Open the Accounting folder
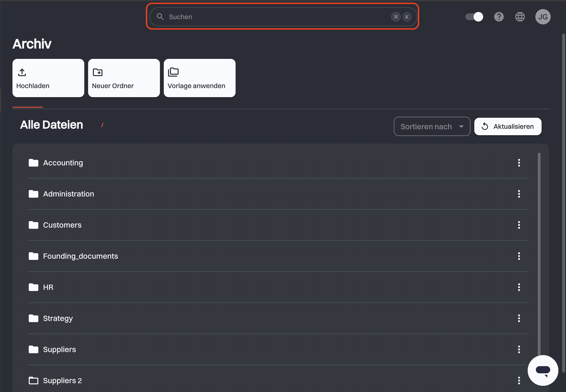Image resolution: width=566 pixels, height=392 pixels. [278, 163]
